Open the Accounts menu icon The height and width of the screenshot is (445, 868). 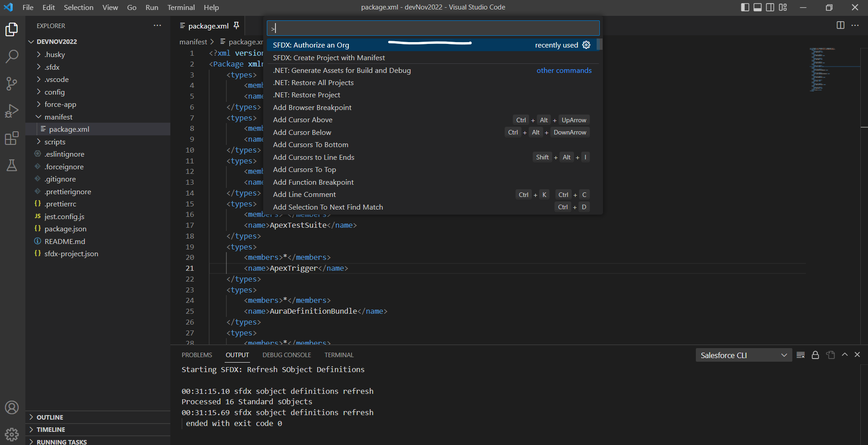pyautogui.click(x=12, y=407)
